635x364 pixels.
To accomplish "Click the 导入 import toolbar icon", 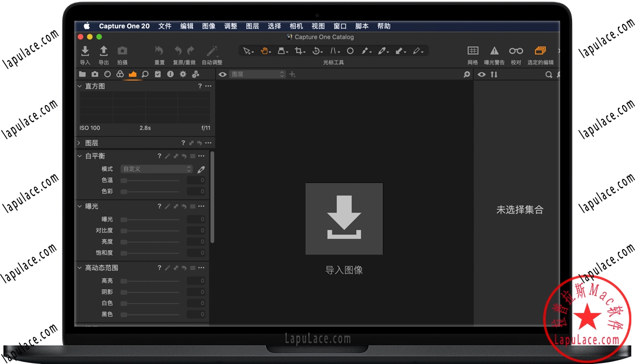I will (85, 50).
